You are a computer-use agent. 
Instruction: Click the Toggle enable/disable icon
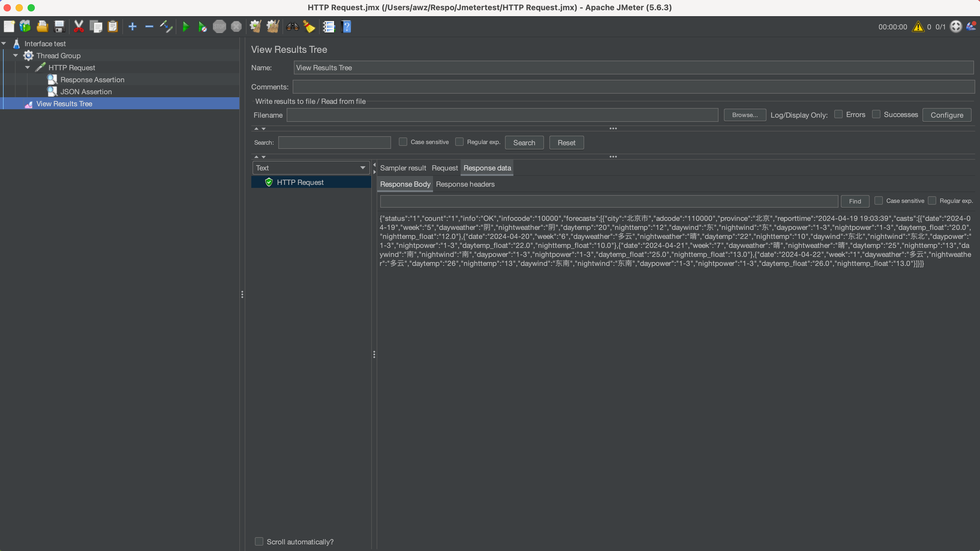(166, 27)
